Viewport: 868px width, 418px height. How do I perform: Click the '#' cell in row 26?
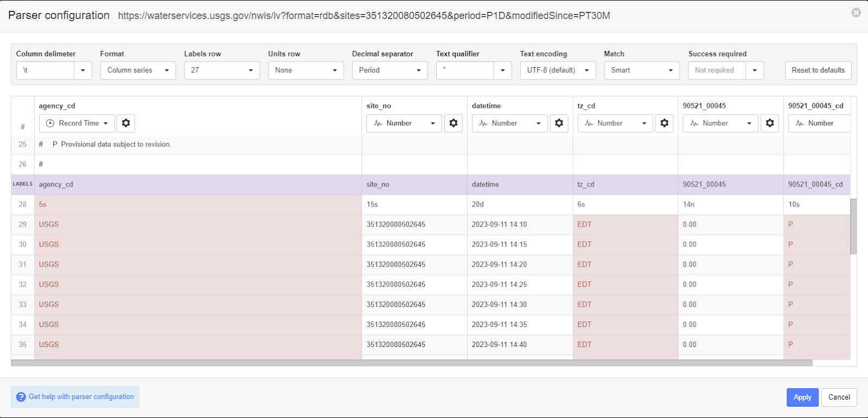[198, 164]
